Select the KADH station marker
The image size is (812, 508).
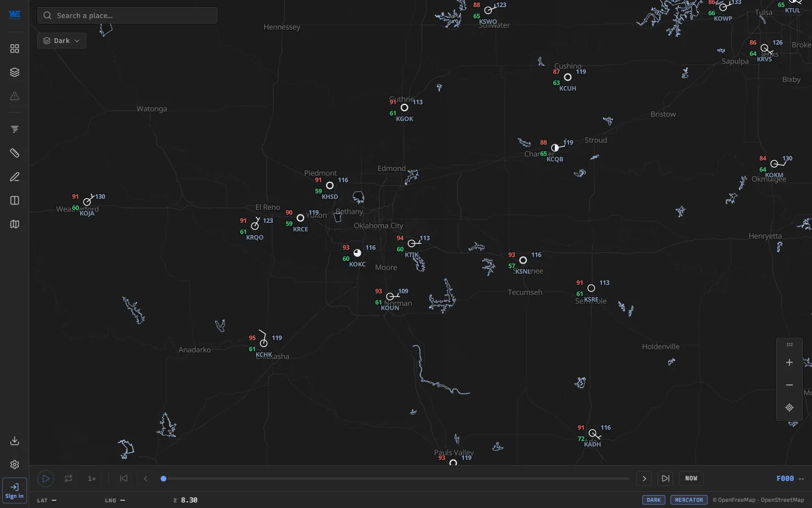[x=593, y=433]
